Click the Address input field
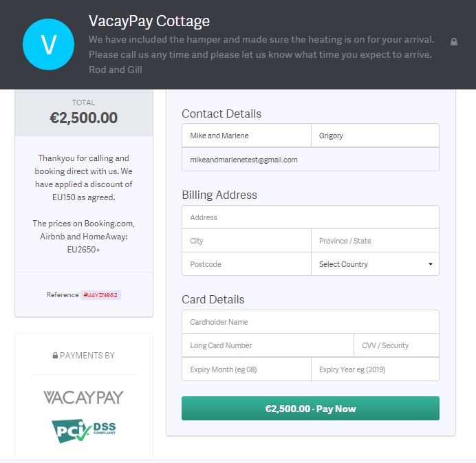 coord(310,217)
